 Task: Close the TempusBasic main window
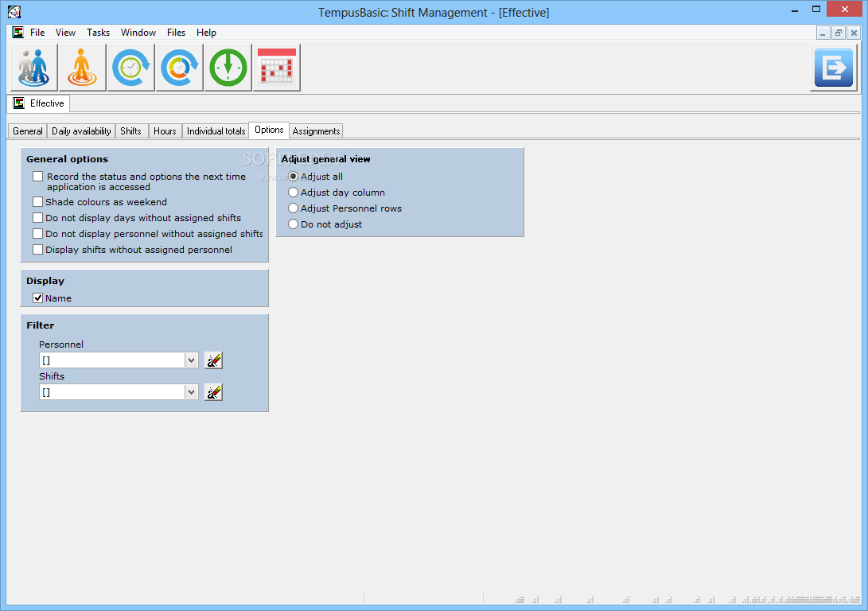tap(845, 9)
